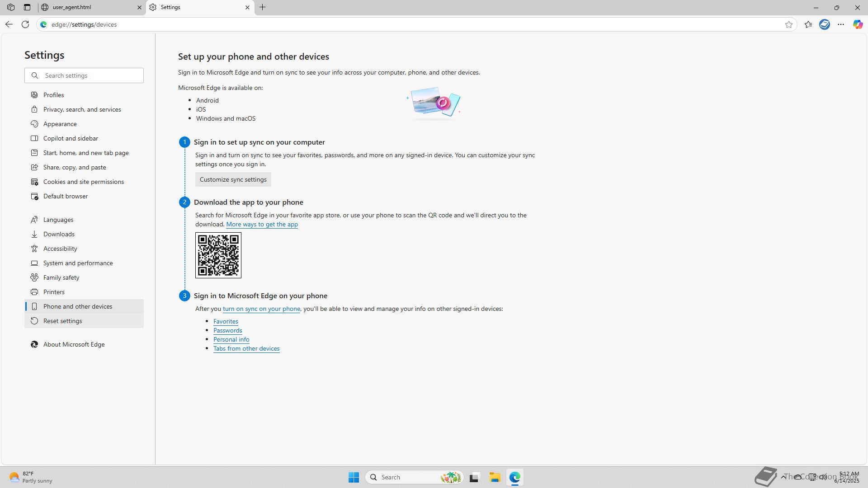Add this page to favorites star
868x488 pixels.
coord(789,24)
